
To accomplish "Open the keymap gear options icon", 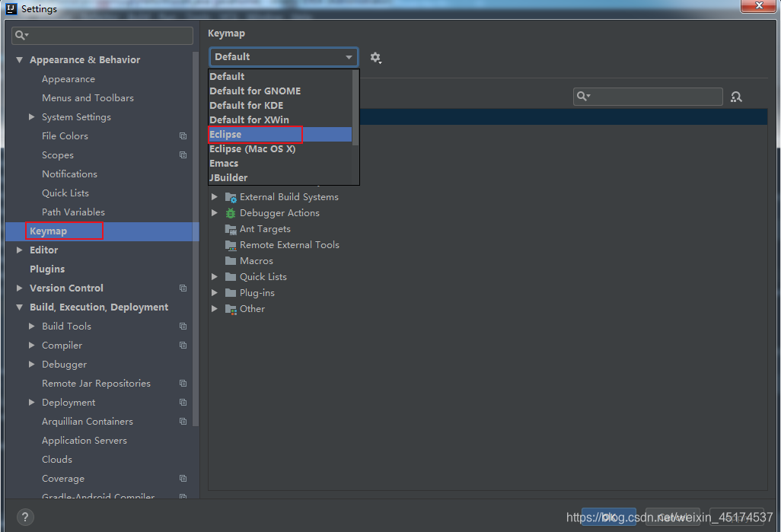I will click(x=375, y=58).
